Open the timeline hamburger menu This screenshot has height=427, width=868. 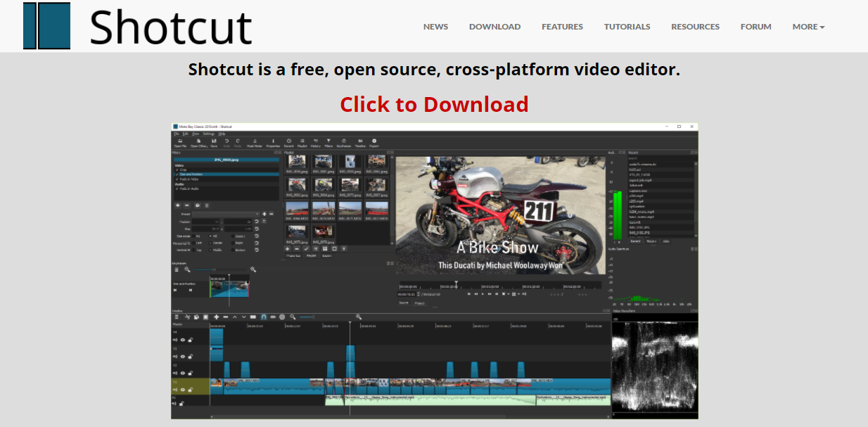point(177,317)
